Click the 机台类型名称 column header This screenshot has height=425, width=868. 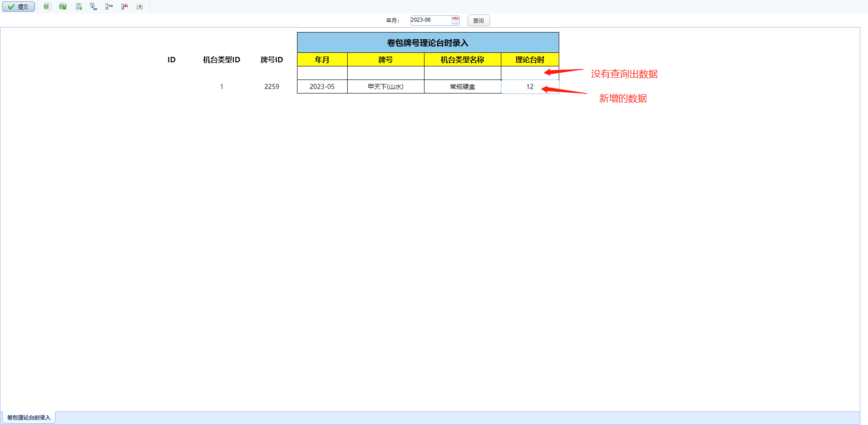(x=462, y=60)
